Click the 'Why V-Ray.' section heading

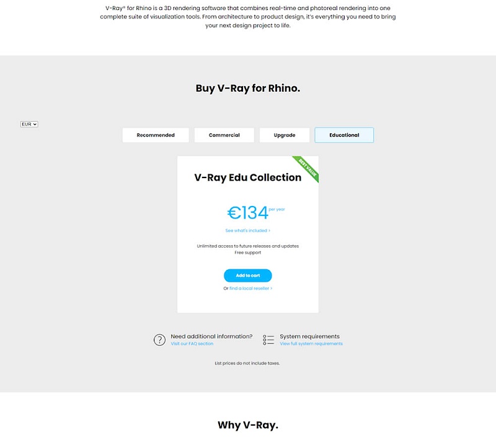(247, 425)
